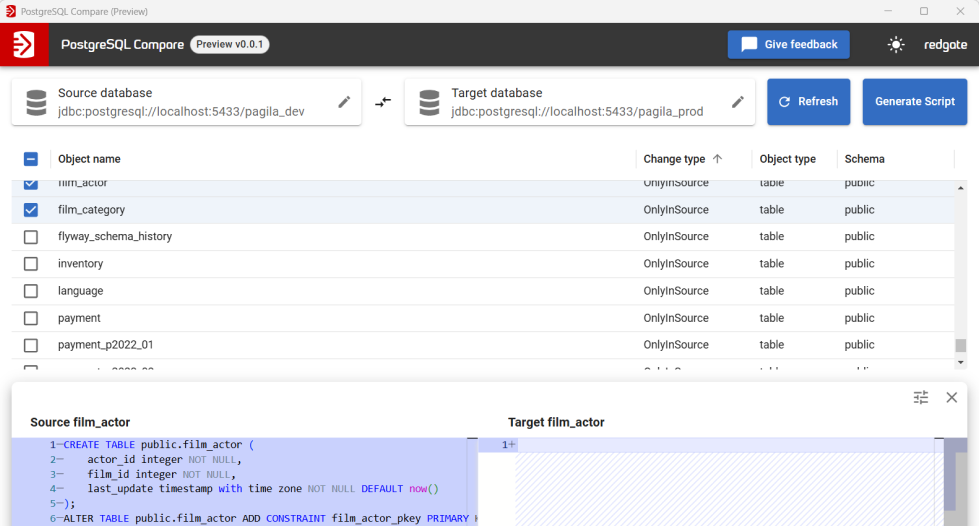Screen dimensions: 979x526
Task: Click the object list scroll up arrow
Action: (960, 187)
